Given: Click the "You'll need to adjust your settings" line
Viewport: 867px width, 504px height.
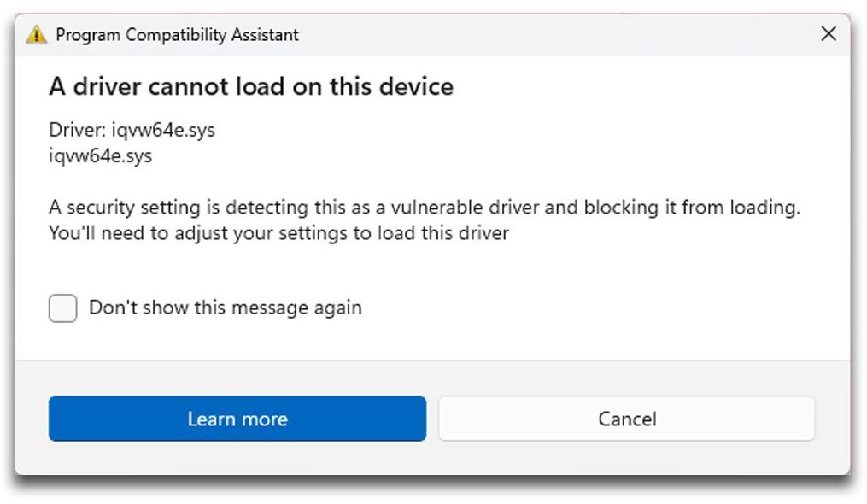Looking at the screenshot, I should click(278, 232).
